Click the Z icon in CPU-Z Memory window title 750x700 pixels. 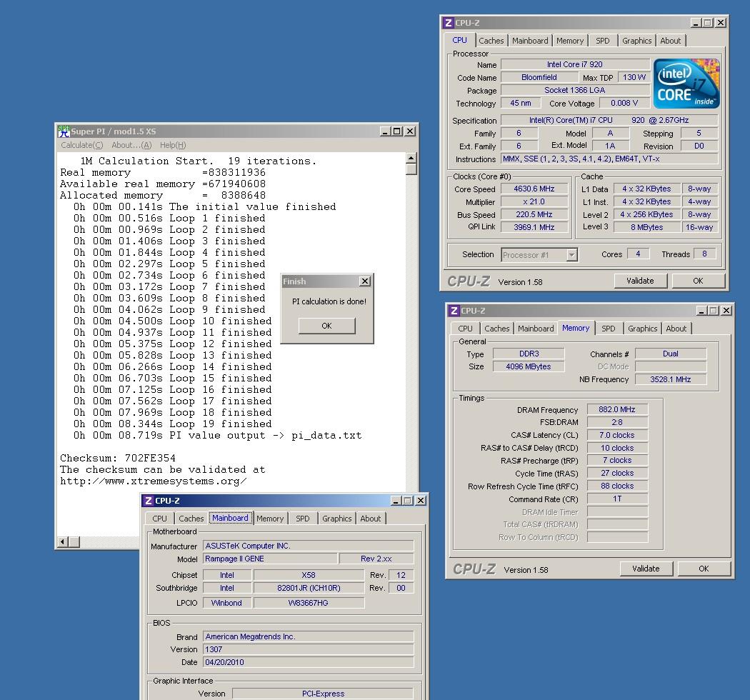454,311
